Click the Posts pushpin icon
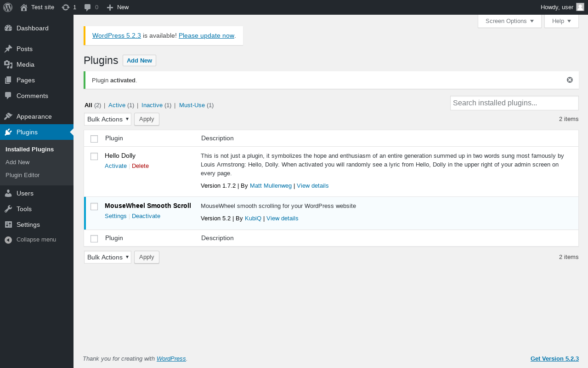This screenshot has width=588, height=368. tap(8, 49)
